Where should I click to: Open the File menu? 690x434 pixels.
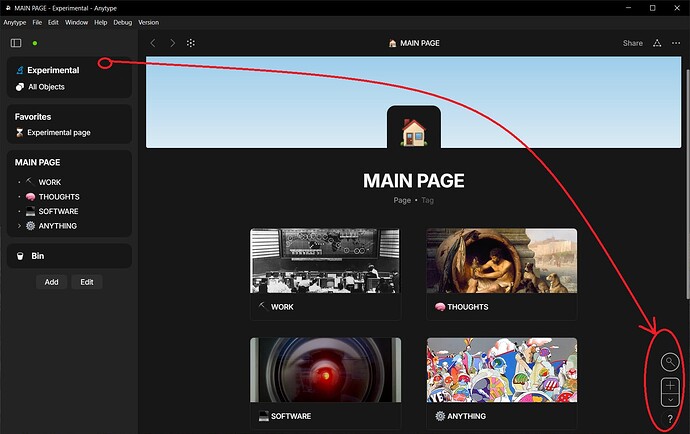pos(37,22)
